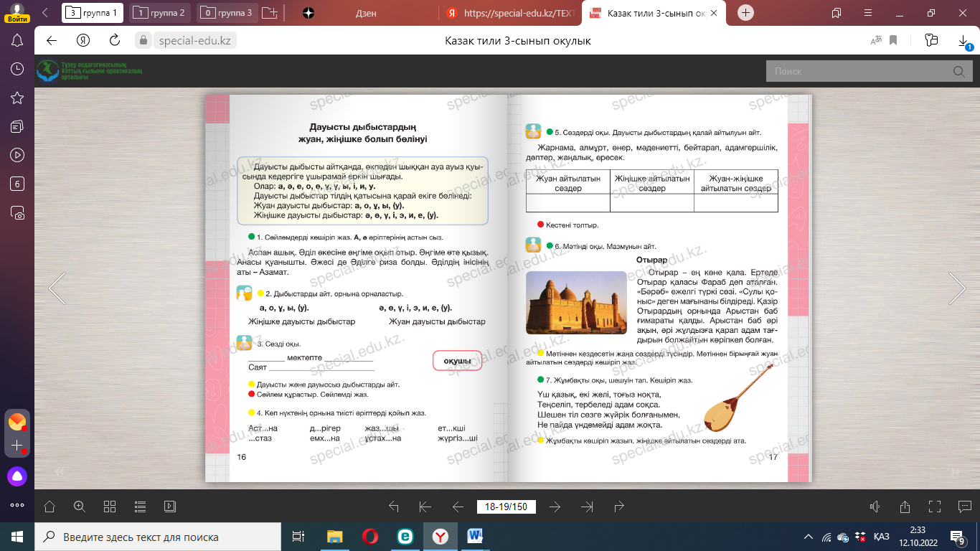Screen dimensions: 980x551
Task: Select the pinned tab with the star icon
Action: tap(308, 13)
